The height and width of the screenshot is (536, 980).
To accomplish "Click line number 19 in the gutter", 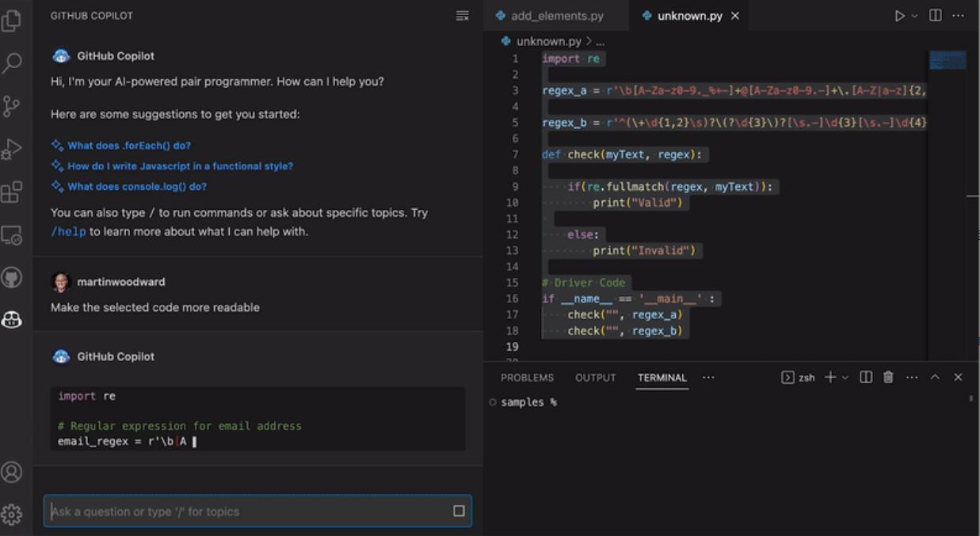I will 512,347.
